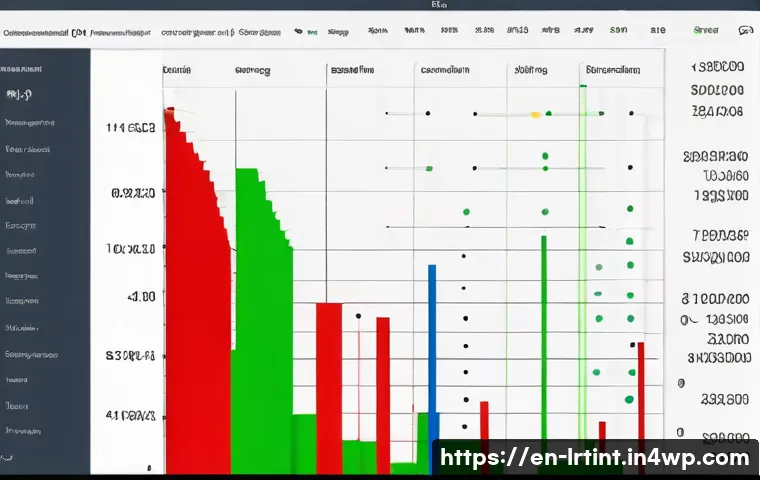Viewport: 760px width, 480px height.
Task: Select the third column header in the chart
Action: point(352,71)
